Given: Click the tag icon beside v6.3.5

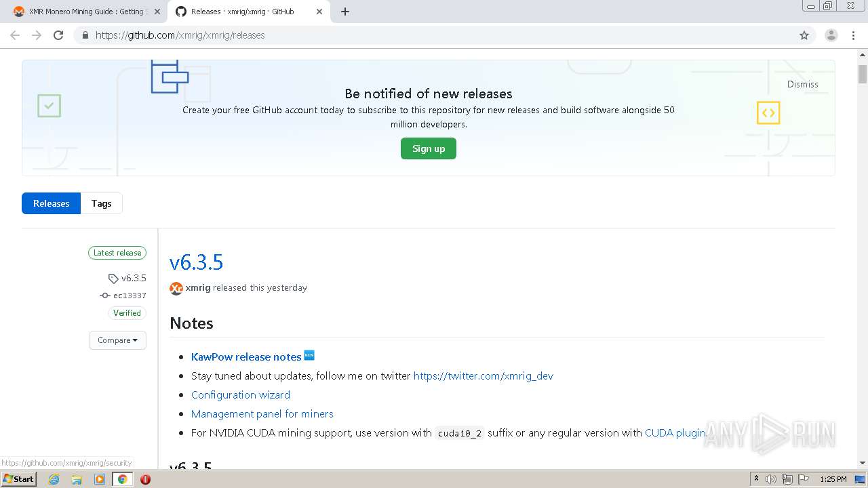Looking at the screenshot, I should point(113,278).
